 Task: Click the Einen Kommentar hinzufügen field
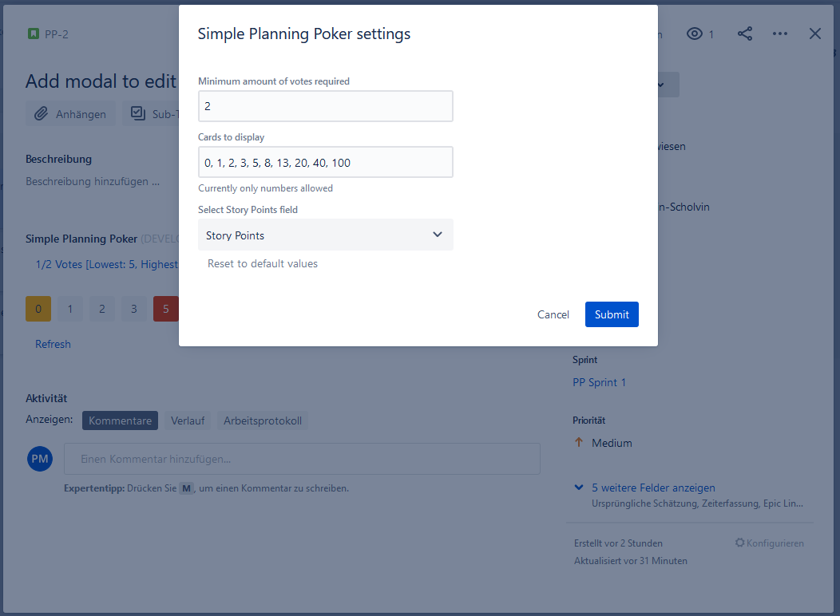302,459
